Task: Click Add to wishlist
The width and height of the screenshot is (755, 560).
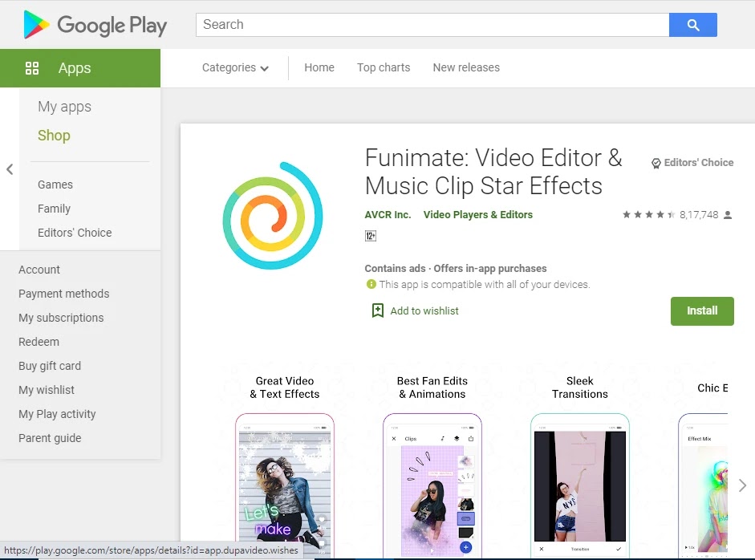Action: [424, 311]
